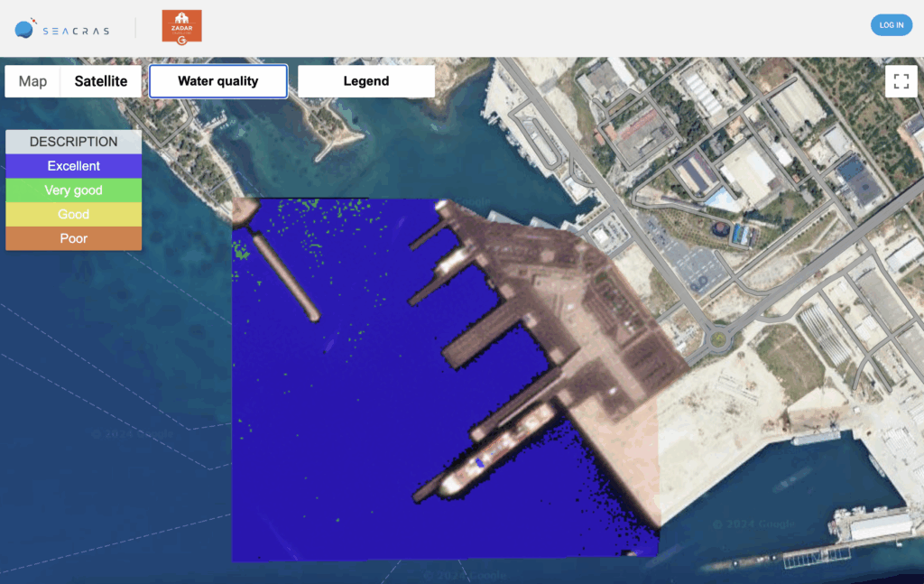The image size is (924, 584).
Task: Select the Water quality button
Action: 218,81
